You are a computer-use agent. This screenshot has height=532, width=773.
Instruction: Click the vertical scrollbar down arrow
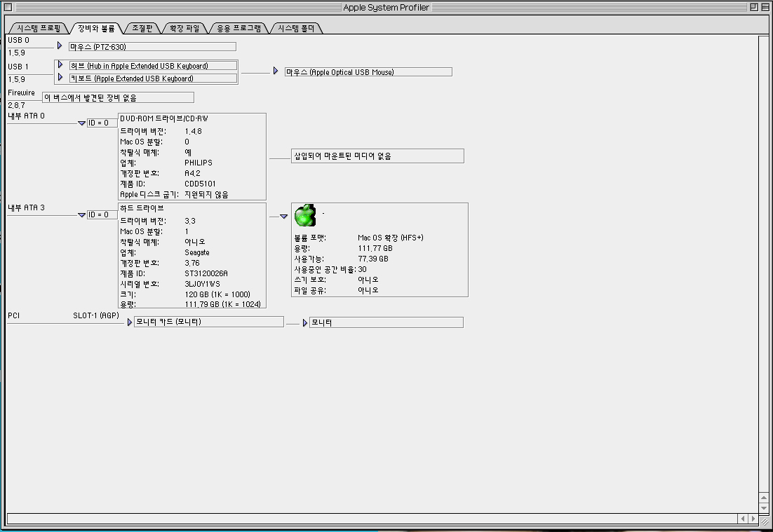(764, 507)
